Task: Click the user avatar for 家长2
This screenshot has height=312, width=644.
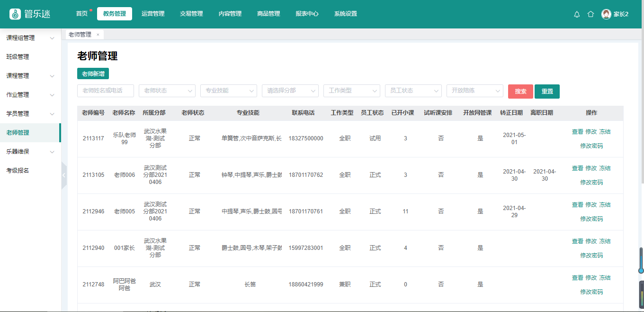Action: coord(606,14)
